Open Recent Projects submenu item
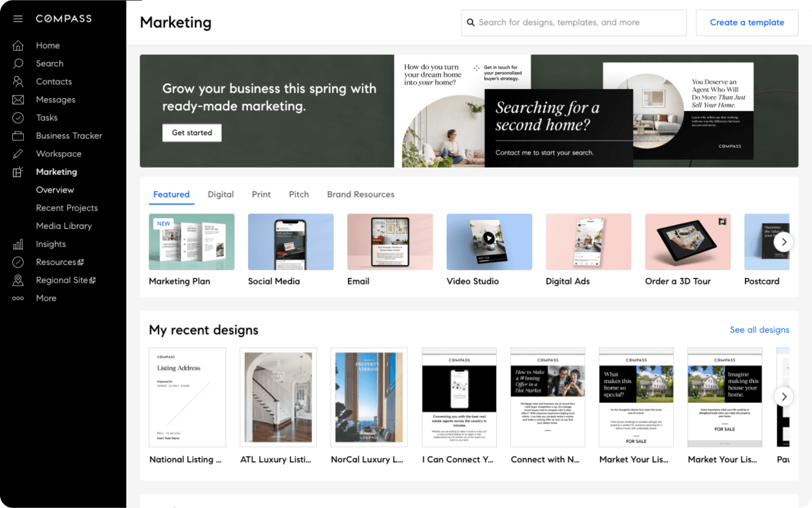 point(67,208)
